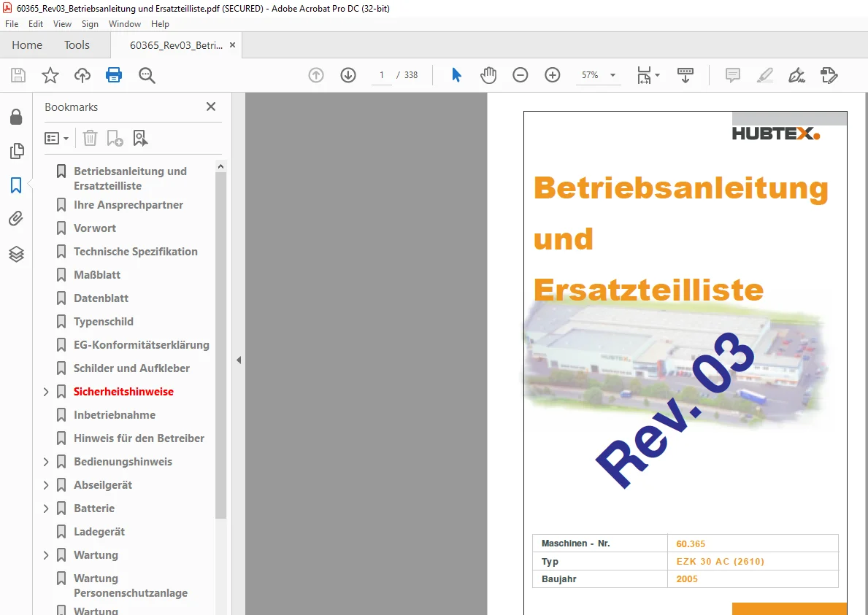The width and height of the screenshot is (868, 615).
Task: Open the Window menu
Action: click(x=125, y=24)
